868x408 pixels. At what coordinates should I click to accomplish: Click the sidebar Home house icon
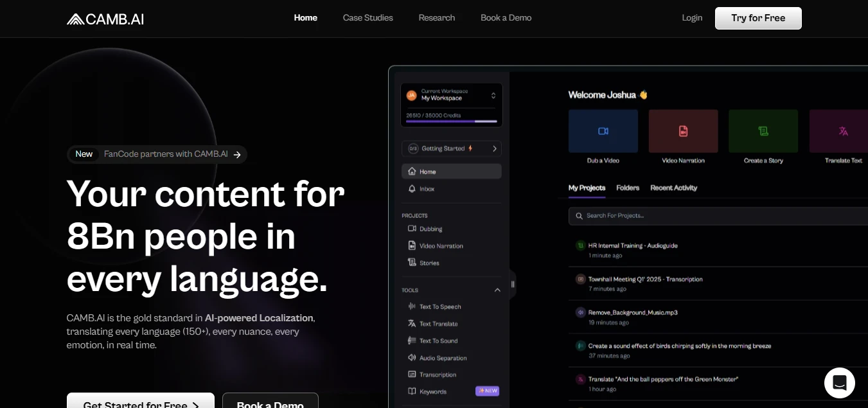point(412,172)
